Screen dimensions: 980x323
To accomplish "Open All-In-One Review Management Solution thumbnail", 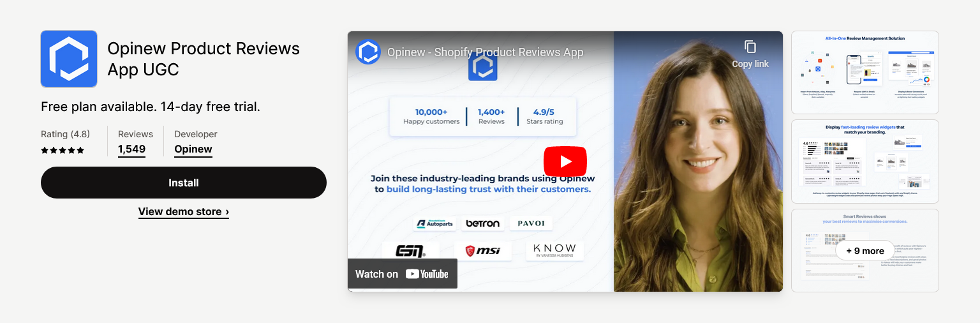I will pos(865,72).
